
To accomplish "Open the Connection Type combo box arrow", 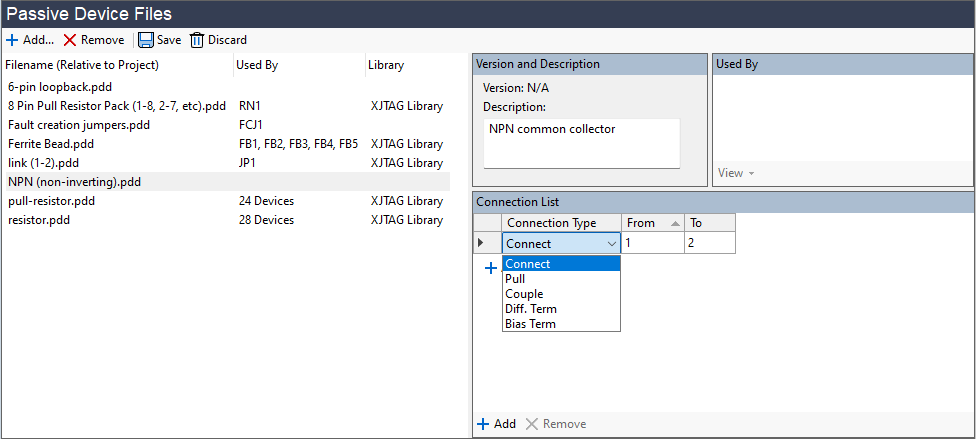I will tap(611, 243).
